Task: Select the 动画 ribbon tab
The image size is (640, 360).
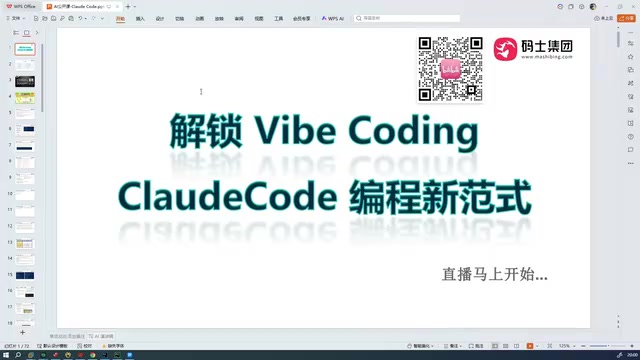Action: [199, 19]
